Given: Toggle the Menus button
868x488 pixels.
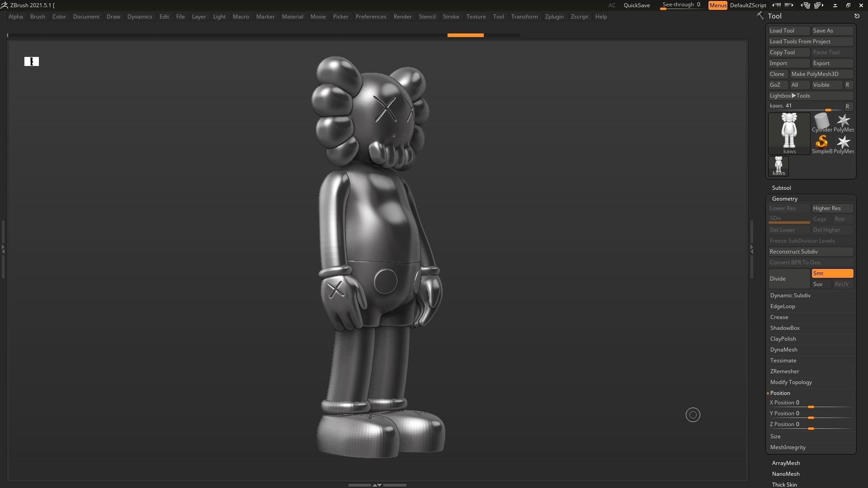Looking at the screenshot, I should (717, 5).
